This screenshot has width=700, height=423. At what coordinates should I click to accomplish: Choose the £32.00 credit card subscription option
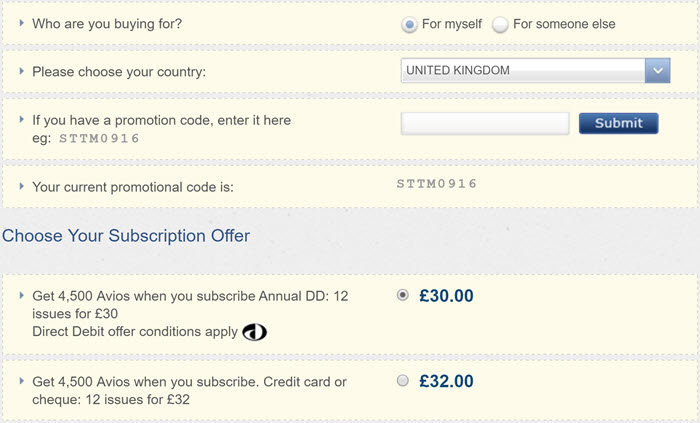coord(403,381)
